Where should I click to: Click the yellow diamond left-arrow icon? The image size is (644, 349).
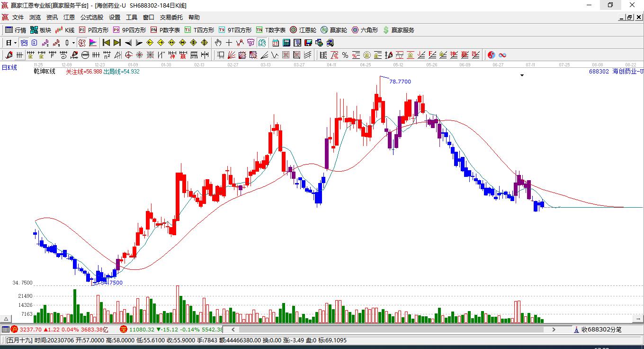coord(150,43)
